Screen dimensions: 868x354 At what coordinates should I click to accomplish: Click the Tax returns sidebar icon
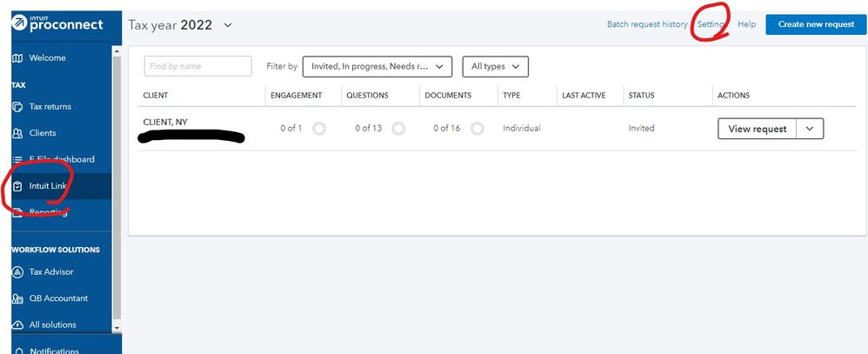17,107
